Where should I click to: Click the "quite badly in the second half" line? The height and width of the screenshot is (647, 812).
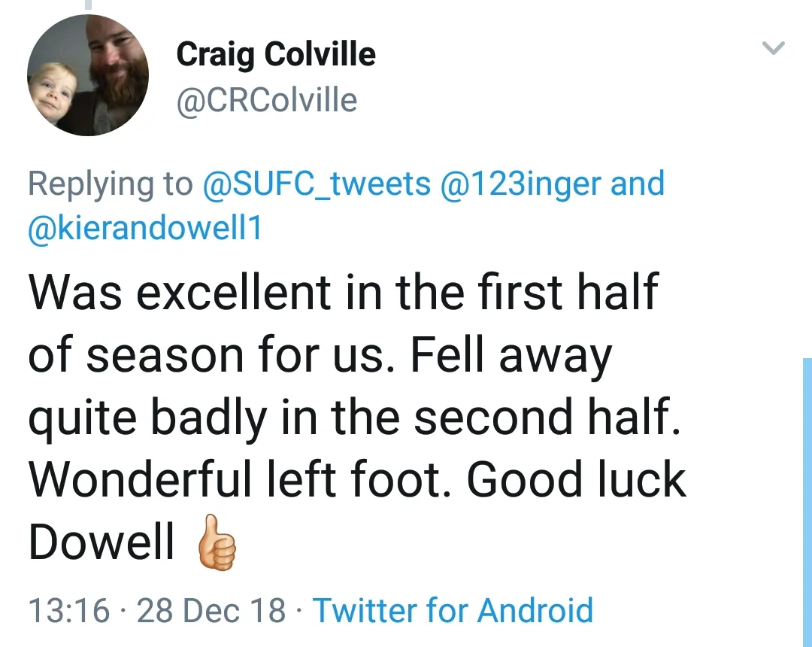pos(353,418)
